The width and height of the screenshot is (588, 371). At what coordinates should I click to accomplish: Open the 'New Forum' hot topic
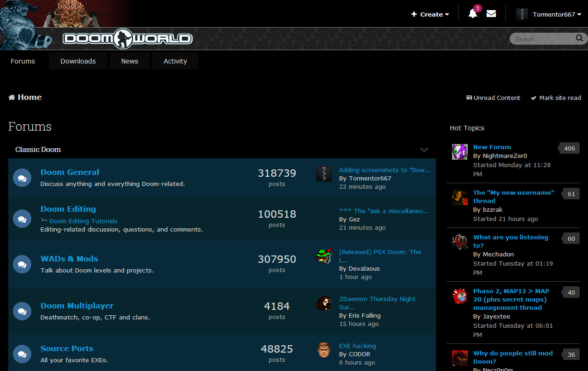click(492, 147)
